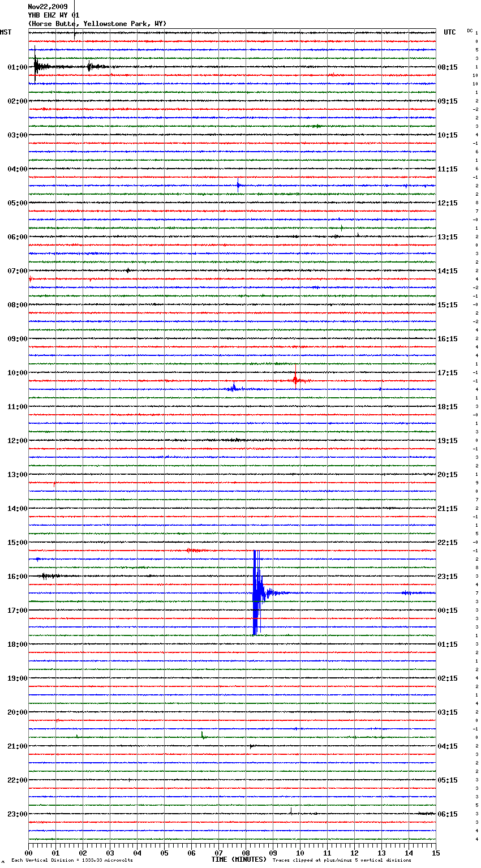Click the 08:15 UTC time label
This screenshot has width=481, height=868.
coord(448,67)
